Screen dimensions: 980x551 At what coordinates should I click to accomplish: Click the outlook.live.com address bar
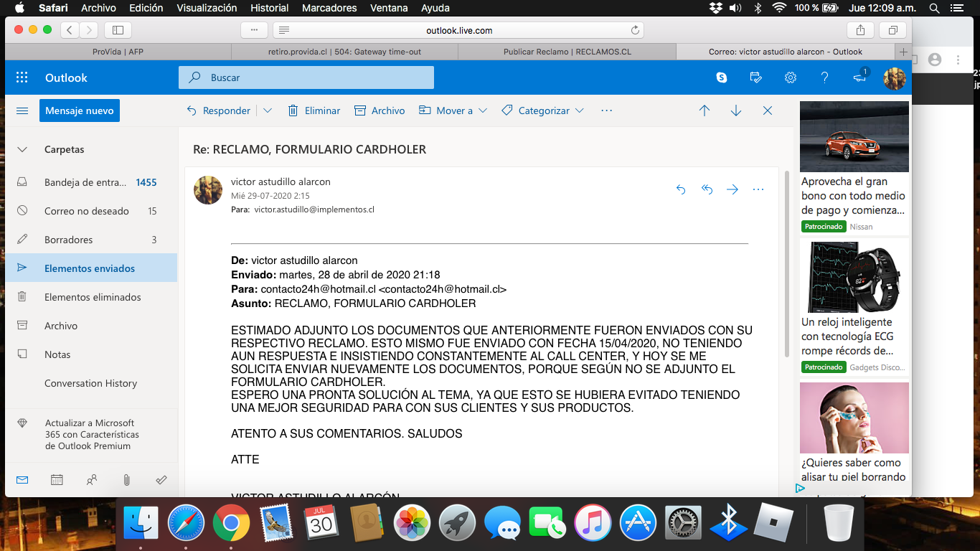point(459,30)
